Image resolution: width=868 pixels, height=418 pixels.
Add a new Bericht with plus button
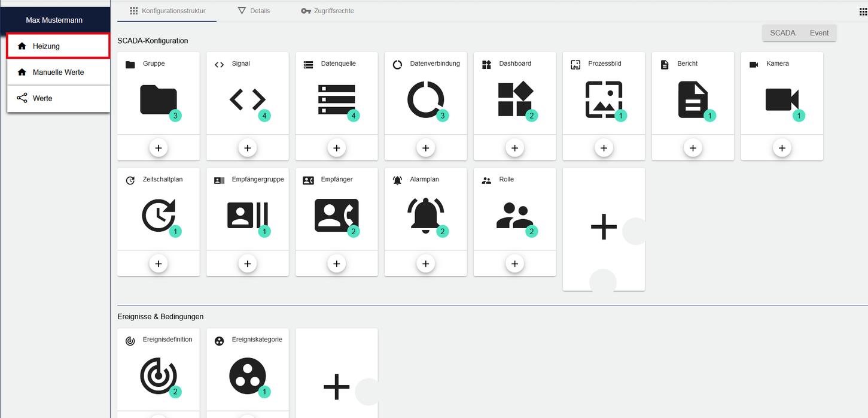[693, 148]
